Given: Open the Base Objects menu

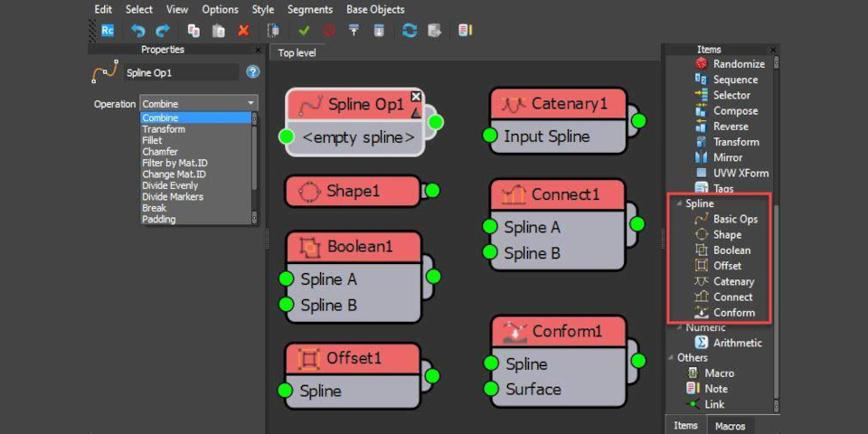Looking at the screenshot, I should point(375,9).
